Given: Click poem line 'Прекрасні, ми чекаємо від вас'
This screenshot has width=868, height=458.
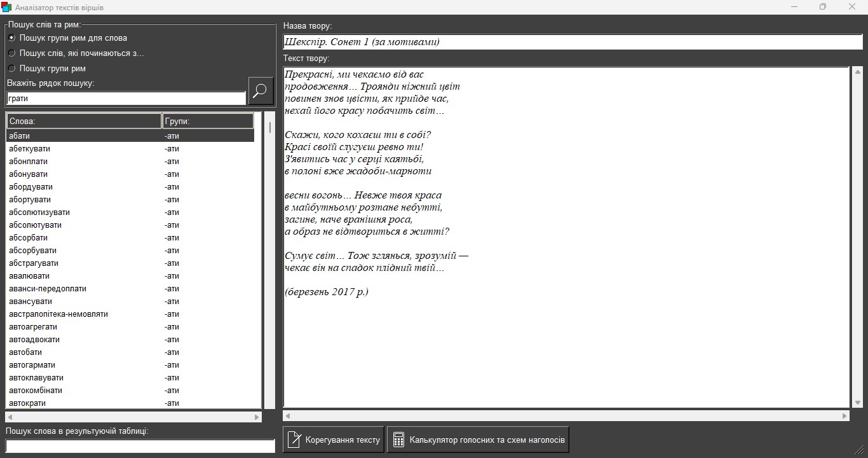Looking at the screenshot, I should pos(354,74).
